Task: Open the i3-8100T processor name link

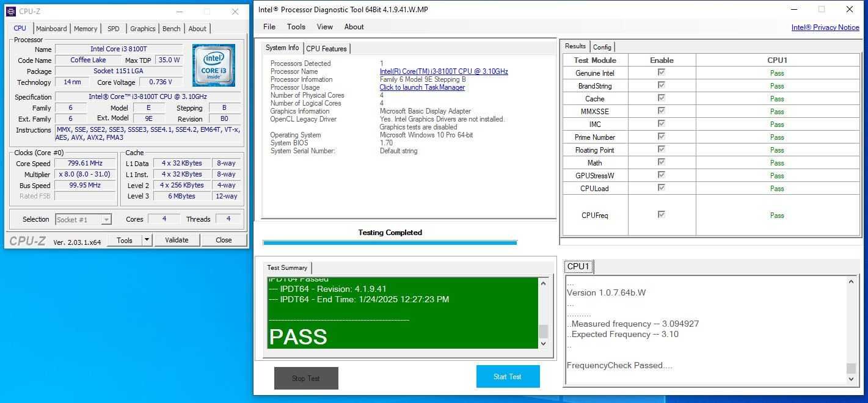Action: tap(444, 71)
